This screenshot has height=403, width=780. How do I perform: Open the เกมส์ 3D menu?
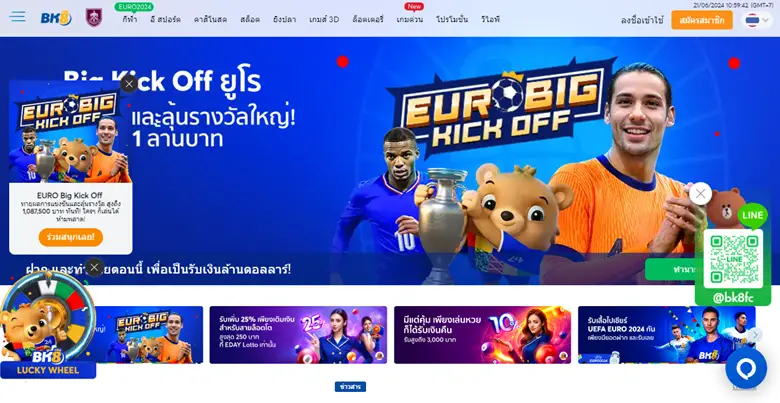[x=324, y=19]
